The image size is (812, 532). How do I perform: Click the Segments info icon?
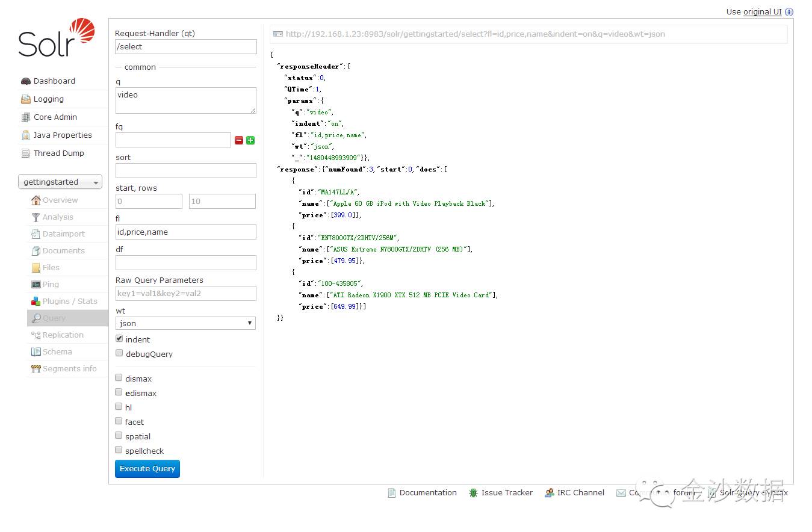click(36, 369)
